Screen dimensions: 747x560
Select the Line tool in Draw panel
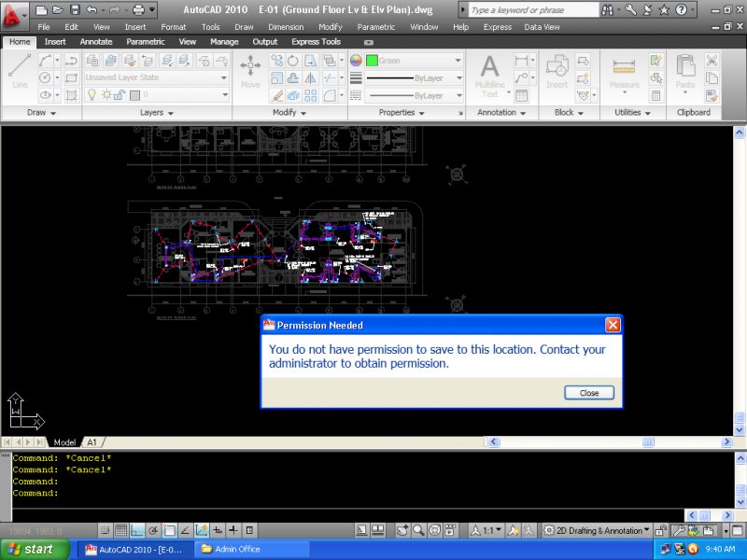[20, 72]
